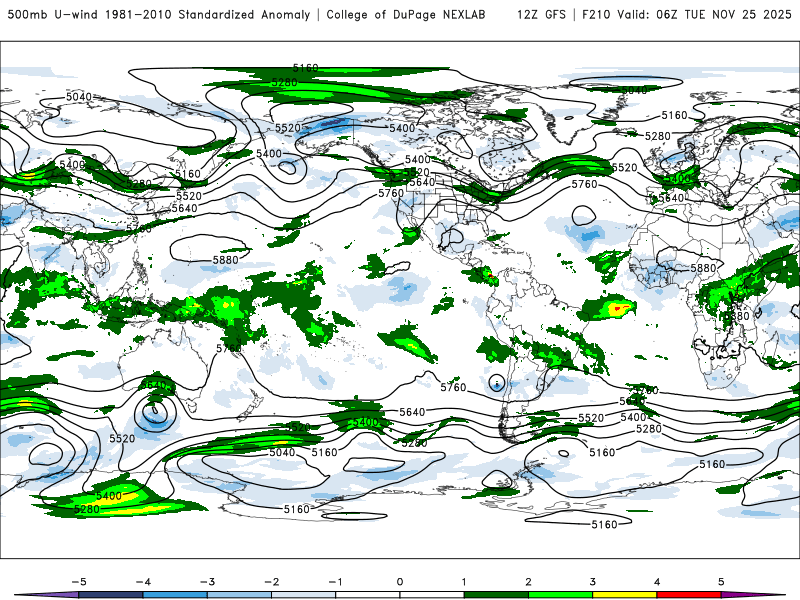This screenshot has height=600, width=800.
Task: Select the positive '5' colorbar tick label
Action: click(721, 582)
